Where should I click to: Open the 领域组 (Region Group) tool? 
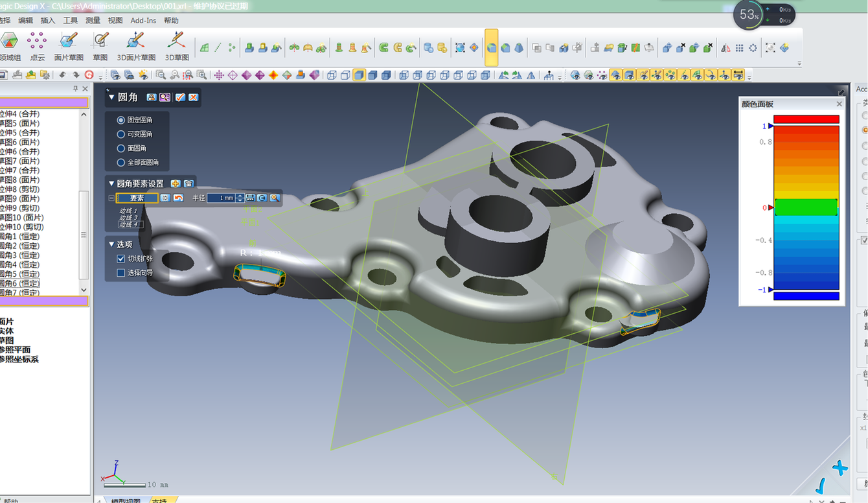[10, 45]
